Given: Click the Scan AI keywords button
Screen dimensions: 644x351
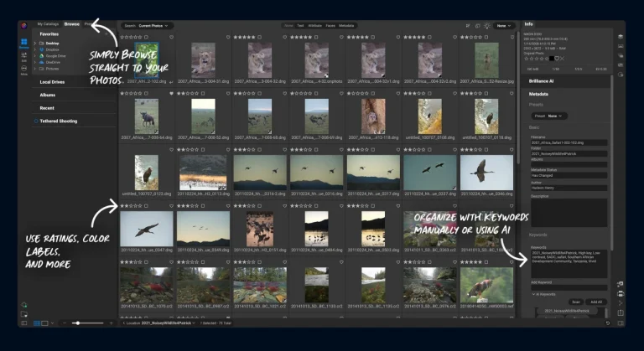Looking at the screenshot, I should 576,302.
